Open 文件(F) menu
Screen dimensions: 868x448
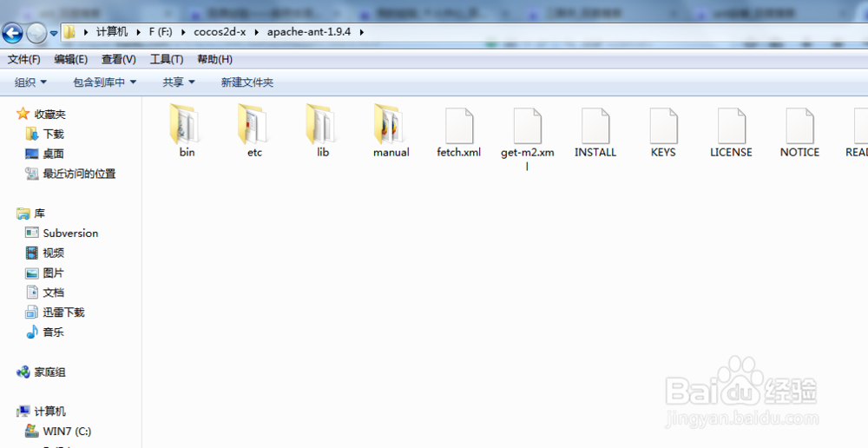23,59
